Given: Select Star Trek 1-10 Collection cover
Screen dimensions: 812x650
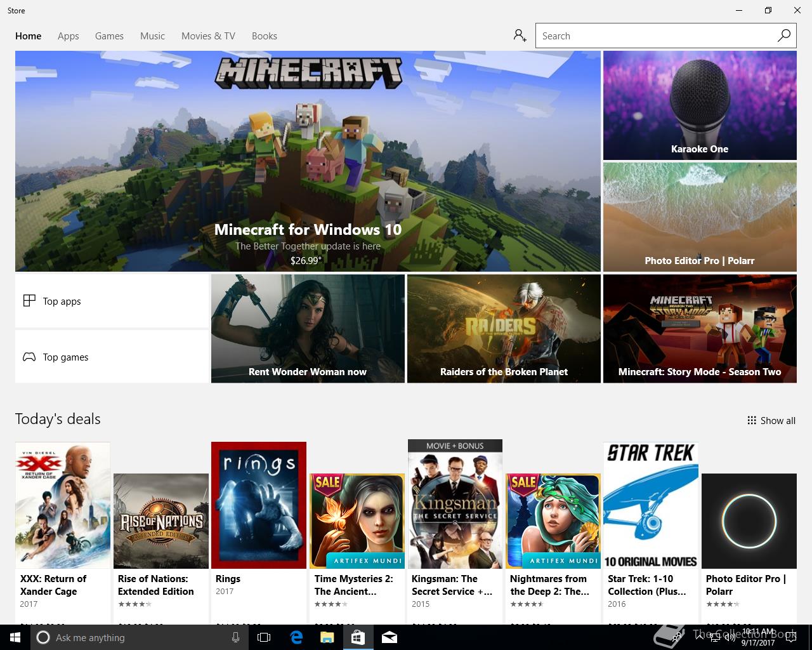Looking at the screenshot, I should click(651, 505).
